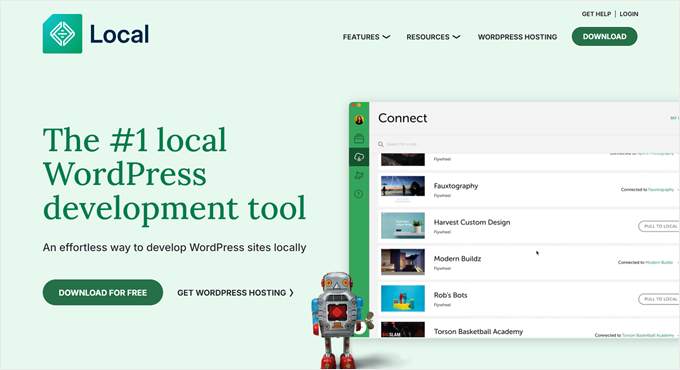Image resolution: width=680 pixels, height=370 pixels.
Task: Click the Features chevron arrow
Action: (386, 37)
